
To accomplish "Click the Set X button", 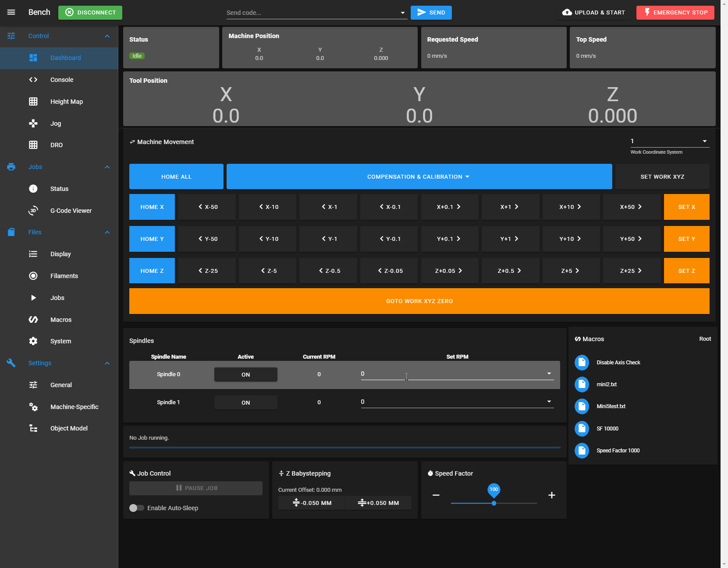I will tap(687, 207).
